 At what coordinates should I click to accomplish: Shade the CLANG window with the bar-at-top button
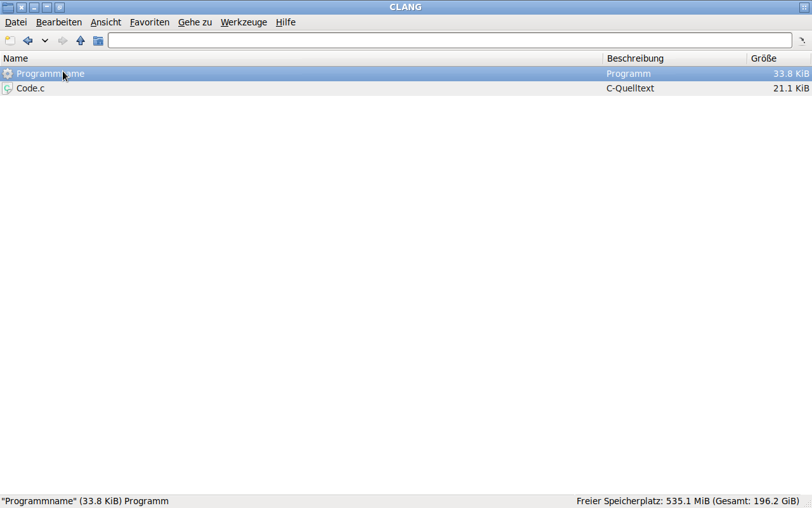click(47, 8)
